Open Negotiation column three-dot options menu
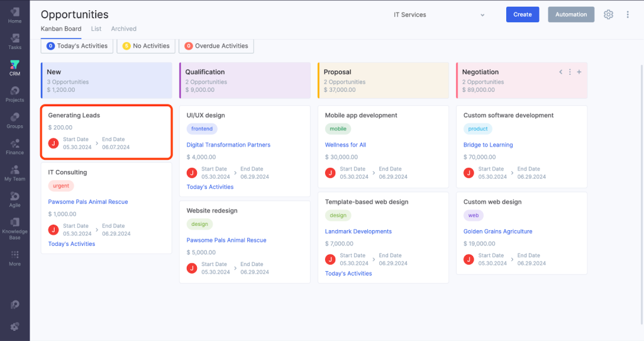644x341 pixels. [570, 72]
